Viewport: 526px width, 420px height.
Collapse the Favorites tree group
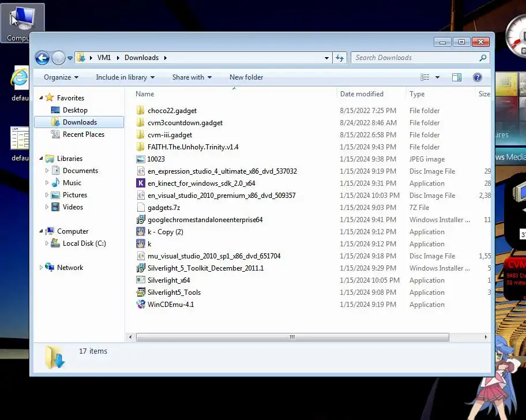click(41, 97)
